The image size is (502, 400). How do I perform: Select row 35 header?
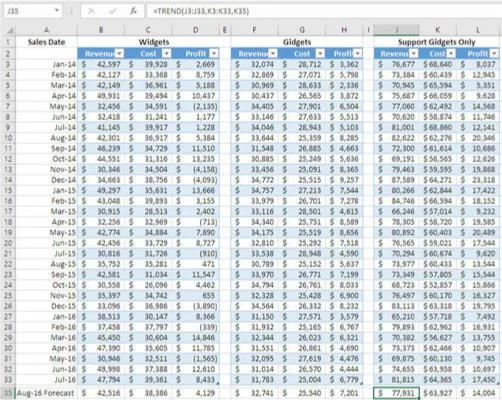[8, 393]
